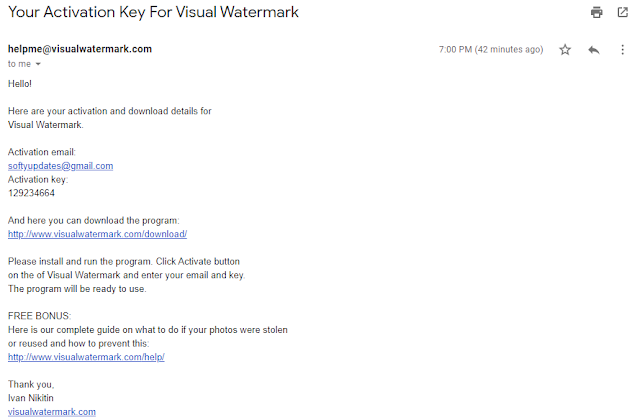This screenshot has width=640, height=420.
Task: Star this activation key email
Action: pos(565,50)
